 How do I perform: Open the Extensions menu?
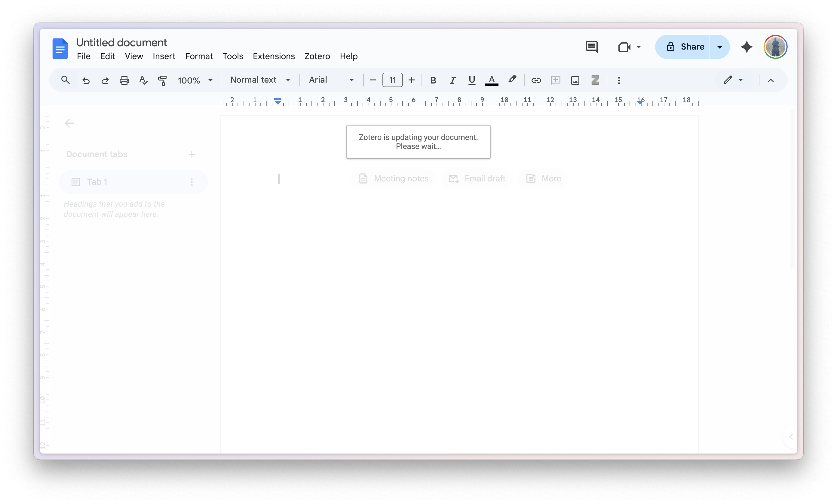[x=274, y=56]
